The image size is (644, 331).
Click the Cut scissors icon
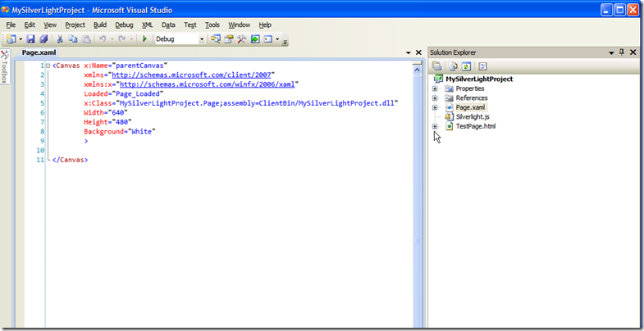(x=60, y=39)
